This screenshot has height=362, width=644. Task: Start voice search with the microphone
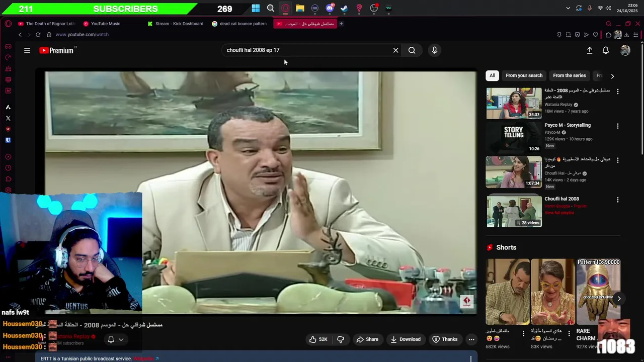(x=435, y=50)
